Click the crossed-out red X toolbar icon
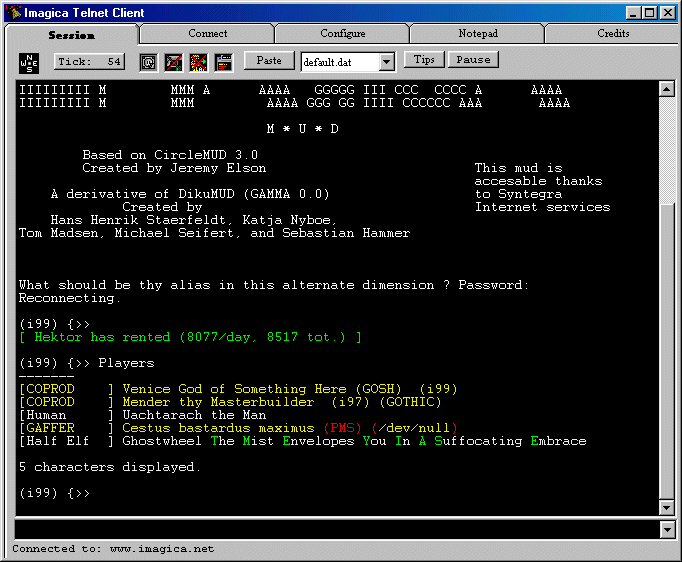Image resolution: width=682 pixels, height=562 pixels. [173, 62]
